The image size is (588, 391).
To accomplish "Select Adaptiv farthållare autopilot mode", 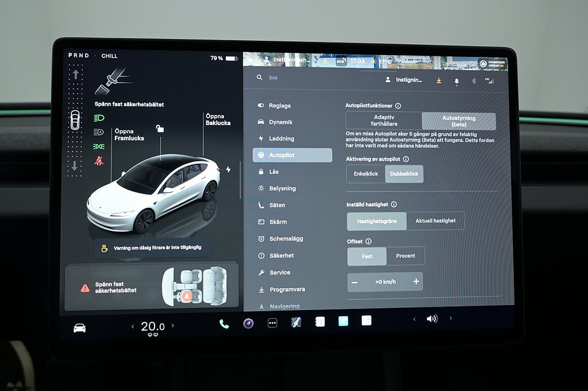I will pos(384,121).
